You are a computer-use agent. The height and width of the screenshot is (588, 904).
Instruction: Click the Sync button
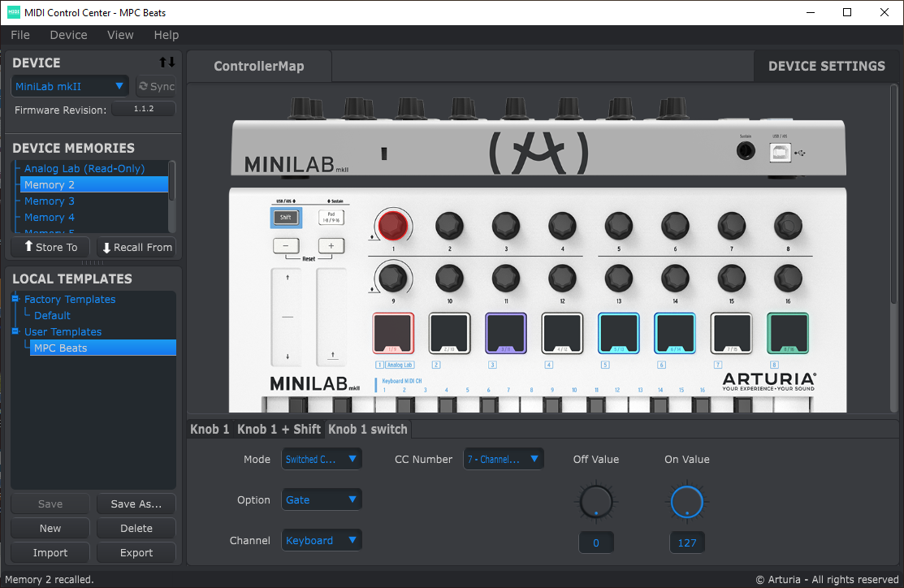coord(156,86)
